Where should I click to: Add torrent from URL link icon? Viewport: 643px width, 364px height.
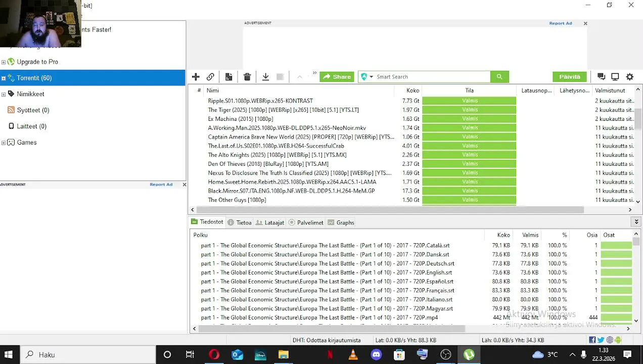(x=210, y=77)
